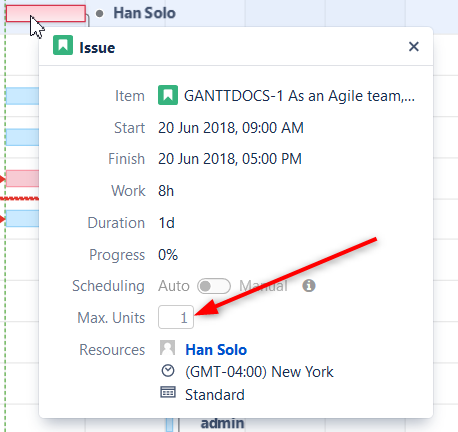Click the green Issue bookmark icon in header
The width and height of the screenshot is (458, 432).
click(x=63, y=45)
